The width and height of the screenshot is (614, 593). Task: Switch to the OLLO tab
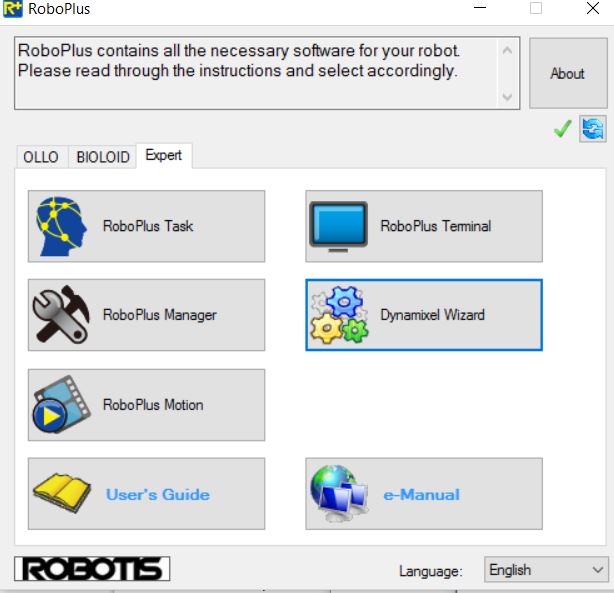pos(41,157)
